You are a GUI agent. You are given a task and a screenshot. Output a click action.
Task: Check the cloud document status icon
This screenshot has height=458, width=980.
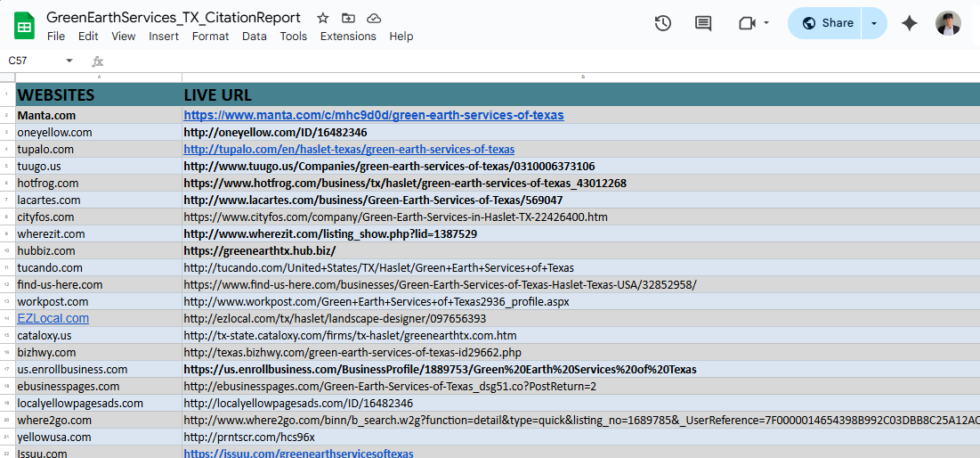[x=374, y=18]
